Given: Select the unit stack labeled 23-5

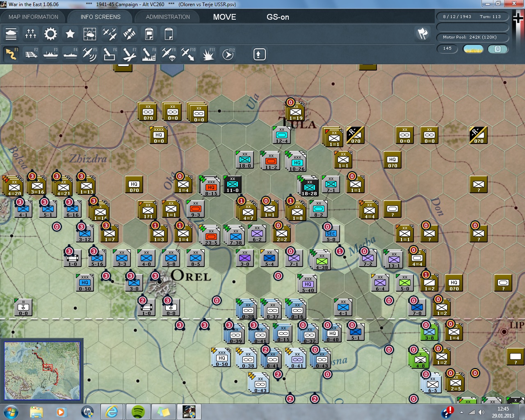Looking at the screenshot, I should point(210,235).
